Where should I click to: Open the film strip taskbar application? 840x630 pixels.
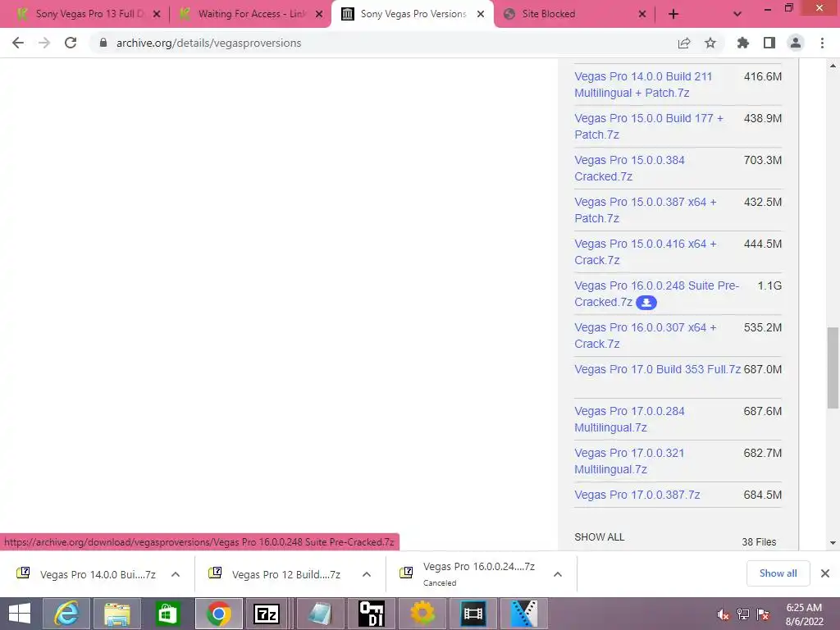(x=473, y=614)
